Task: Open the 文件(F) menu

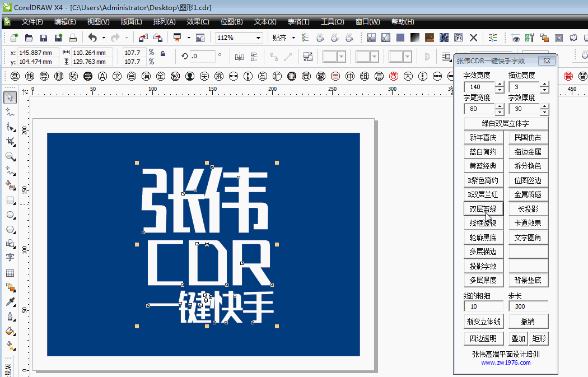Action: pyautogui.click(x=32, y=22)
